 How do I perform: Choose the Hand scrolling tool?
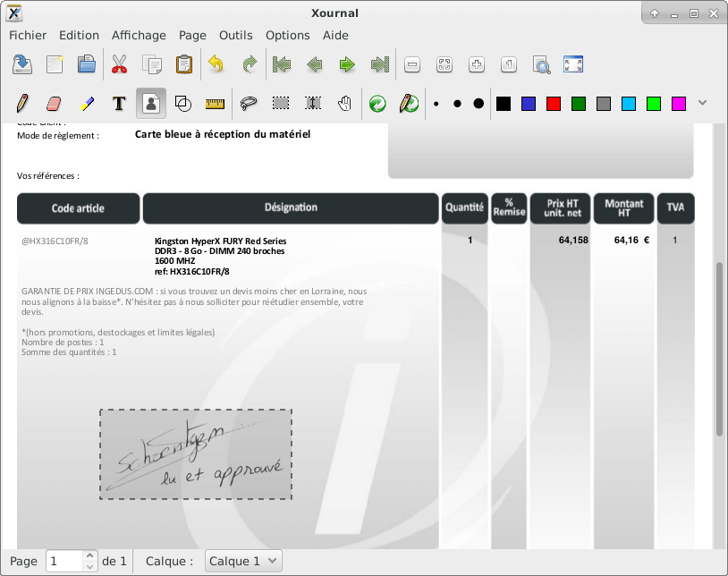pyautogui.click(x=345, y=103)
